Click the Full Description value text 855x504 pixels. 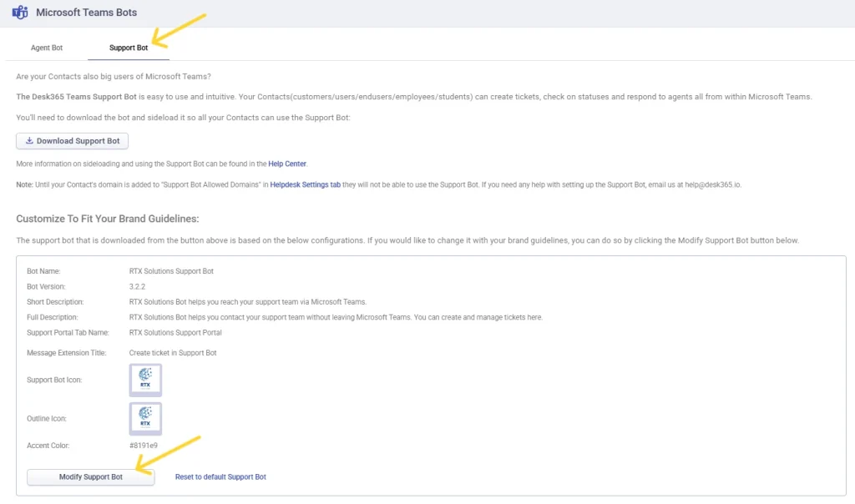point(336,317)
